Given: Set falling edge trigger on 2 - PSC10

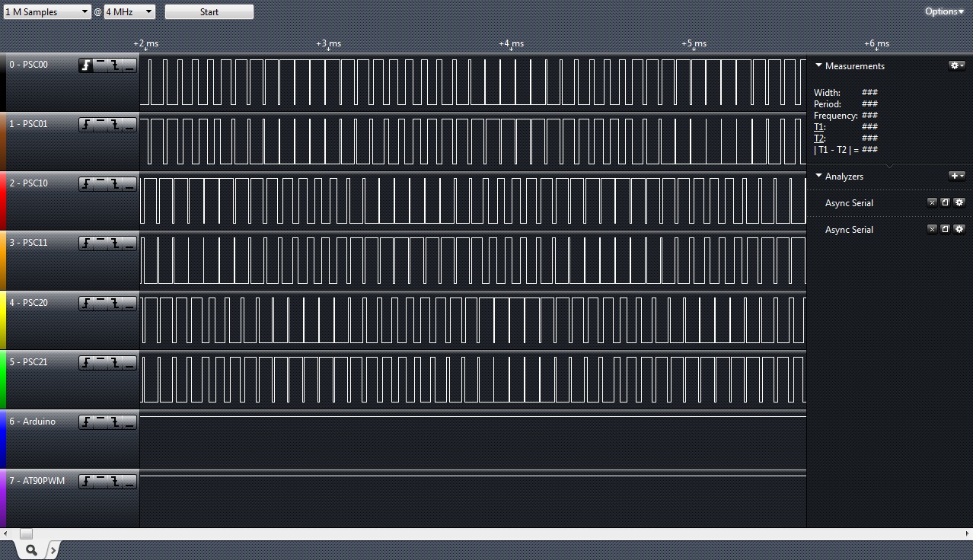Looking at the screenshot, I should click(x=115, y=184).
